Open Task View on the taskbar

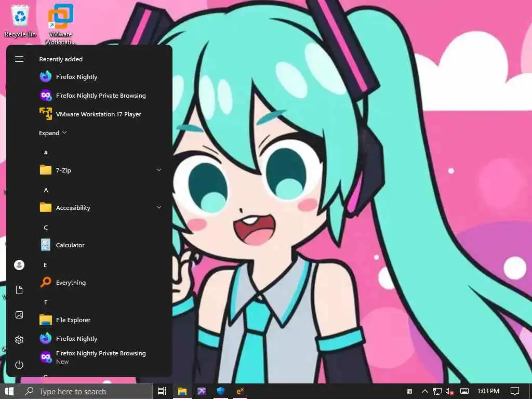point(162,391)
